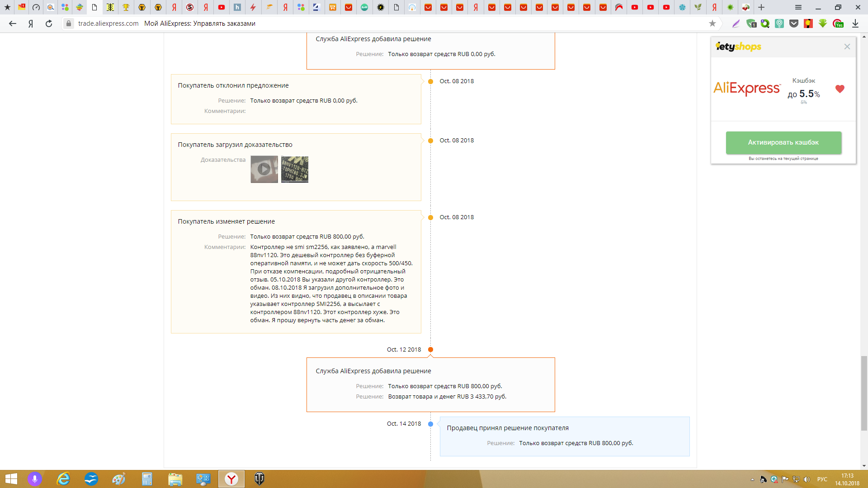
Task: Open the chip photo evidence thumbnail
Action: [x=295, y=169]
